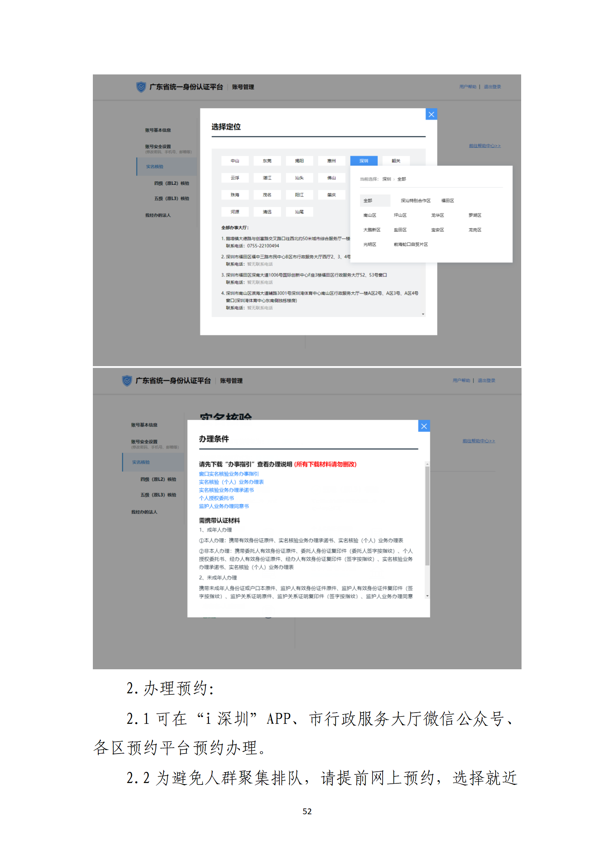Select the 韶关 city button
Screen dimensions: 614x868
(396, 161)
